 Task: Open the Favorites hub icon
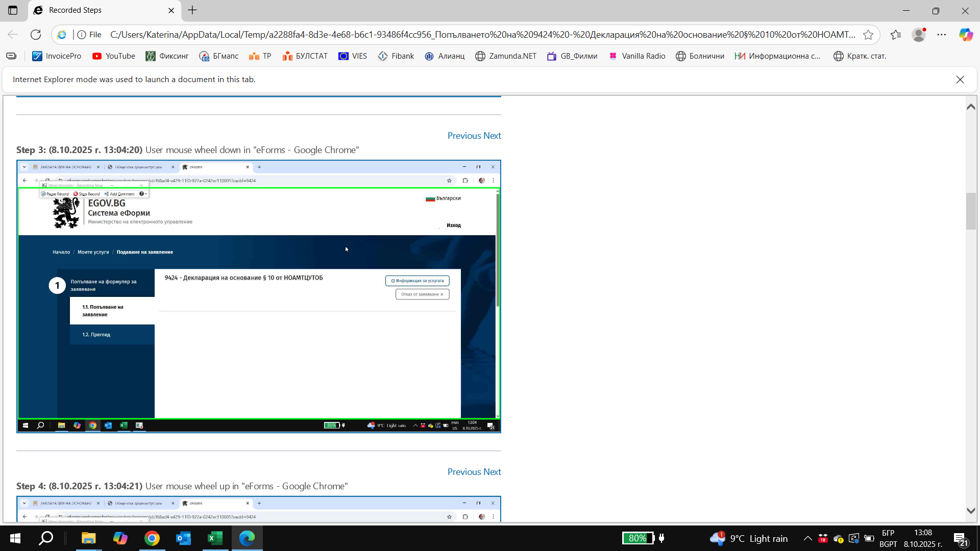pos(896,35)
